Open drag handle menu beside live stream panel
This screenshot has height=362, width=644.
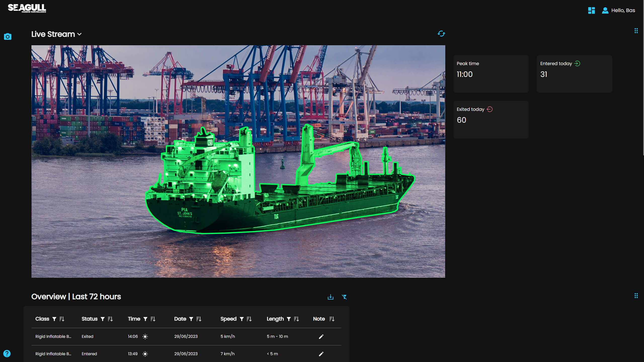(x=636, y=31)
